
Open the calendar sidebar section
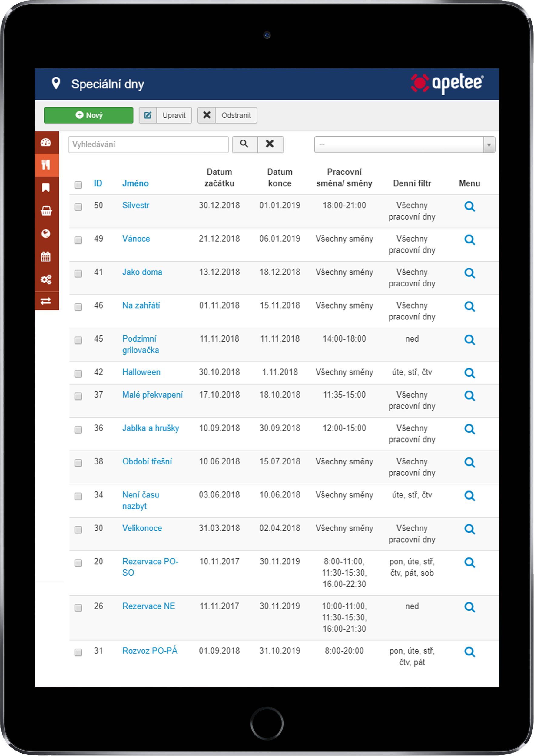point(46,256)
